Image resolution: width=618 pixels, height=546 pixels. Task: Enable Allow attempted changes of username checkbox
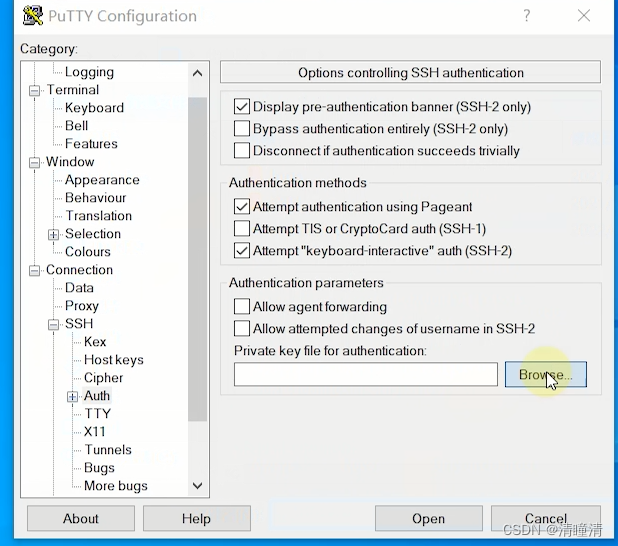pos(242,328)
